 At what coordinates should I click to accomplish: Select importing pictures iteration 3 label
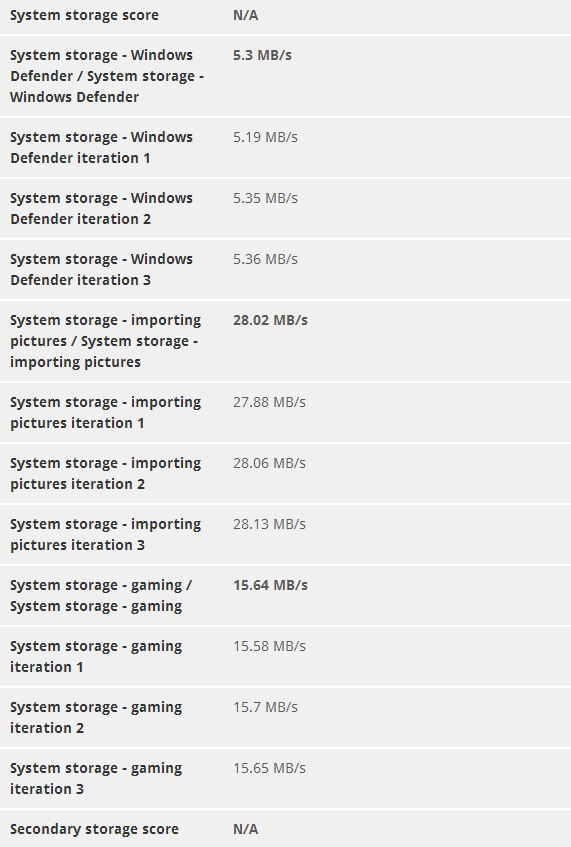click(x=105, y=535)
